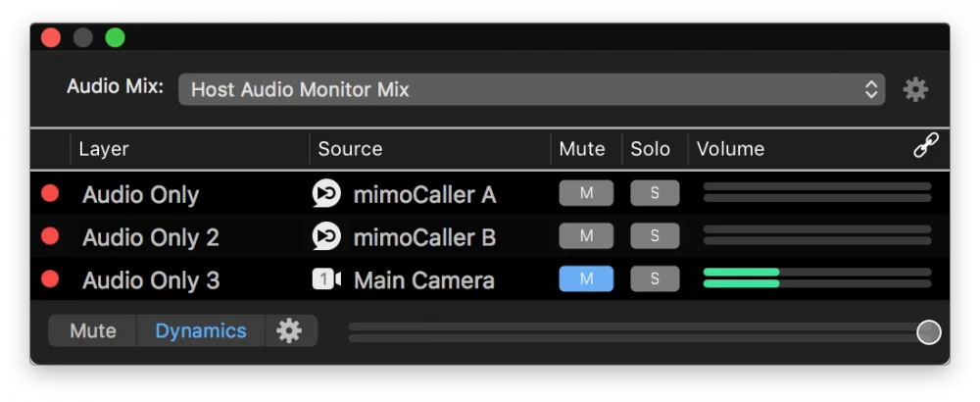
Task: Click the Main Camera source icon
Action: (x=326, y=279)
